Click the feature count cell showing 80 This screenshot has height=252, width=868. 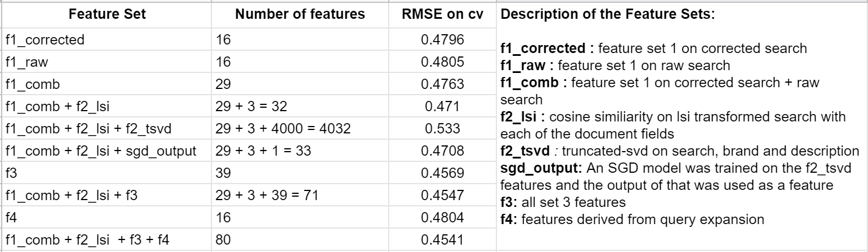(x=223, y=239)
